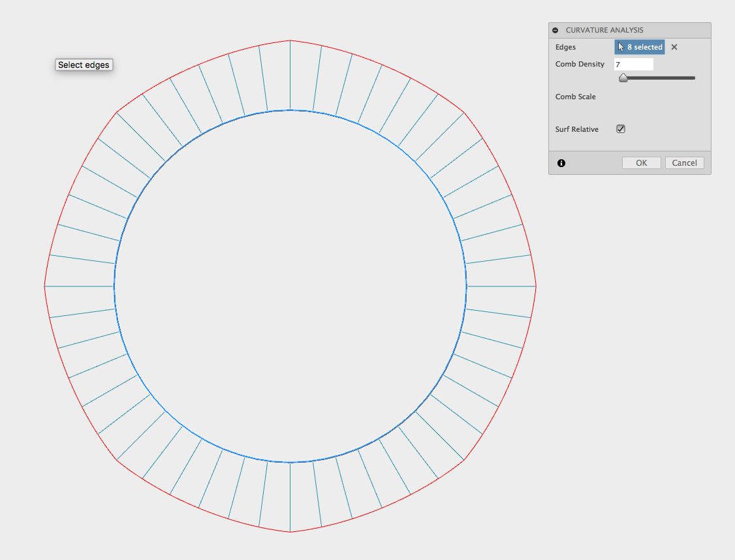Screen dimensions: 735x560
Task: Click the Comb Density slider handle
Action: 623,78
